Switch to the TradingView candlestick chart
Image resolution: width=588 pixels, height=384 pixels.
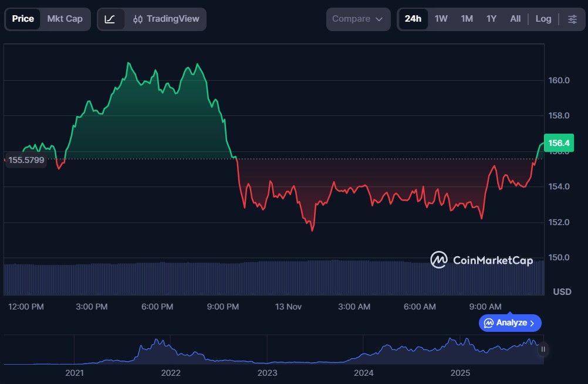tap(166, 19)
